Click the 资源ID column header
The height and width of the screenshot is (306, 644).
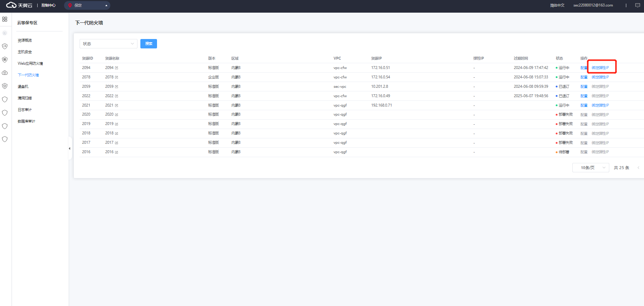point(88,59)
